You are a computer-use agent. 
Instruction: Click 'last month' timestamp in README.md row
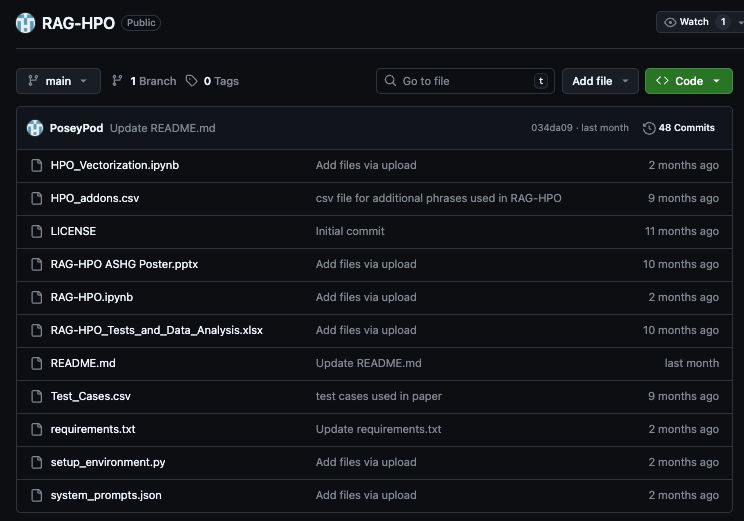point(692,363)
